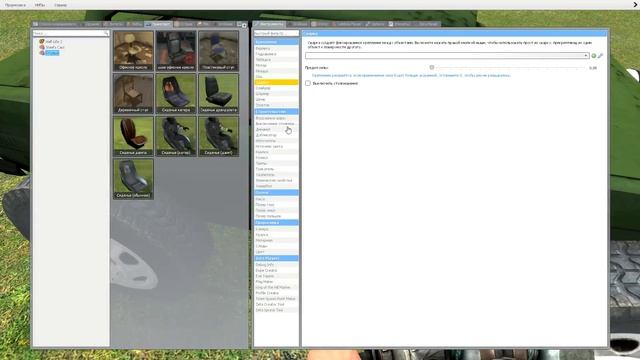
Task: Click the force limit slider handle
Action: coord(431,68)
